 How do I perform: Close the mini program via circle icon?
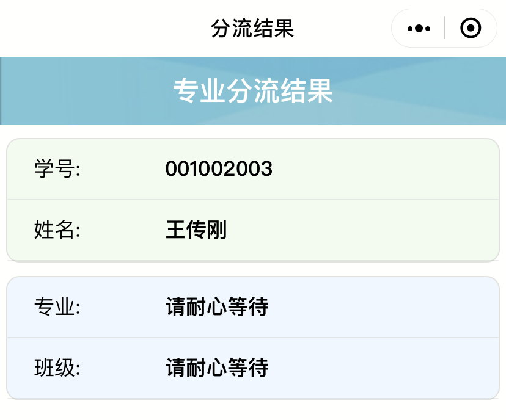point(470,29)
